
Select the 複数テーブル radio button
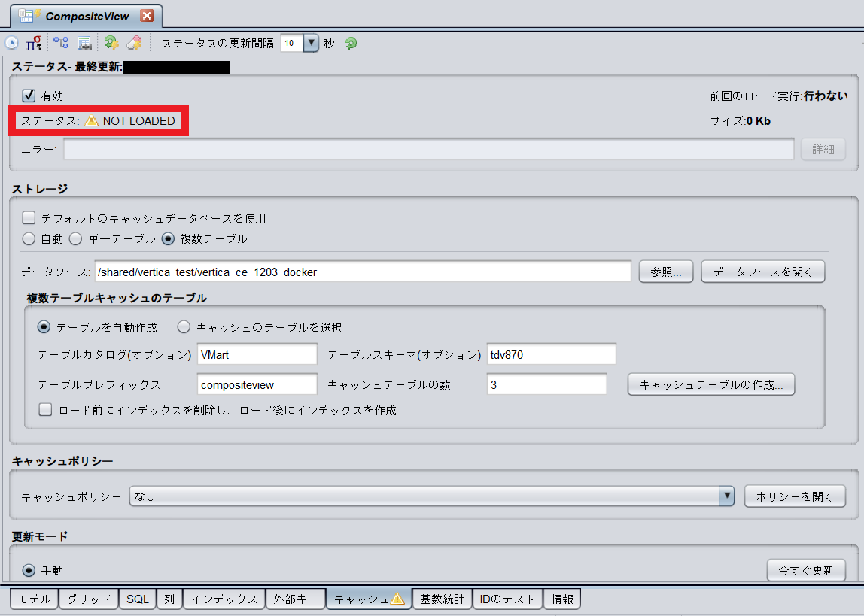click(x=168, y=239)
